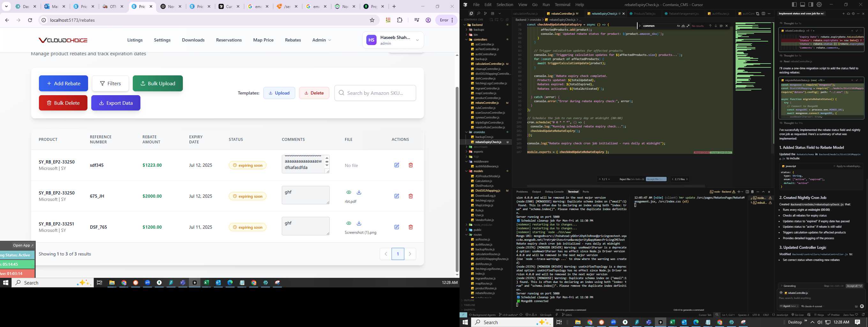Image resolution: width=868 pixels, height=327 pixels.
Task: Toggle Match Case in find widget
Action: click(x=678, y=26)
